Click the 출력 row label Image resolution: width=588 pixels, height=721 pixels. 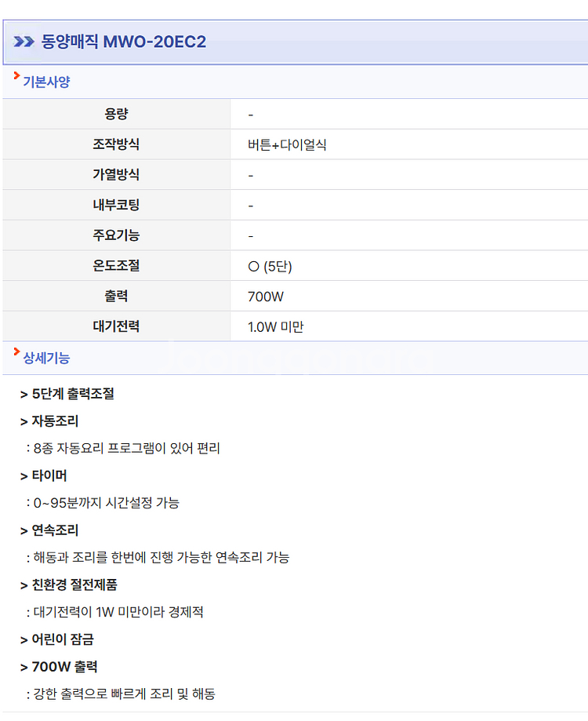tap(116, 296)
